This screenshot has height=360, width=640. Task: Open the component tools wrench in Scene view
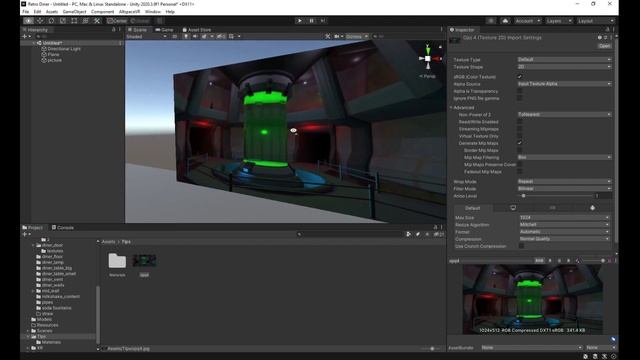coord(328,36)
